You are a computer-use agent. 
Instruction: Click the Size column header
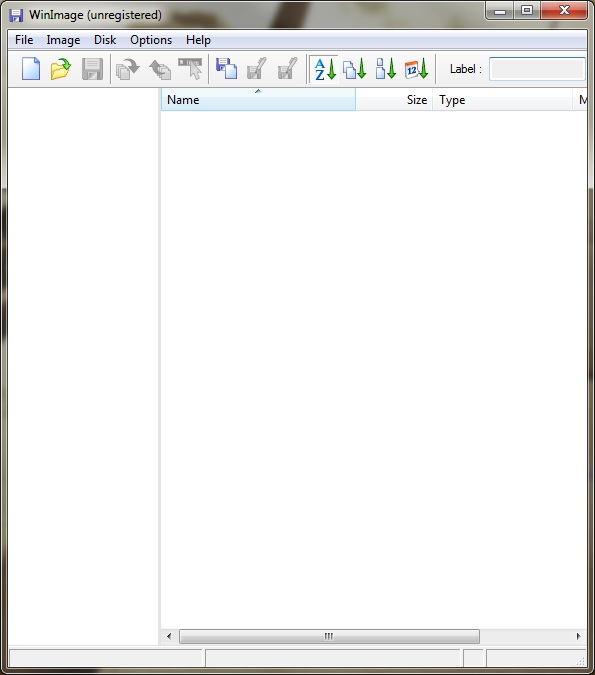click(394, 99)
